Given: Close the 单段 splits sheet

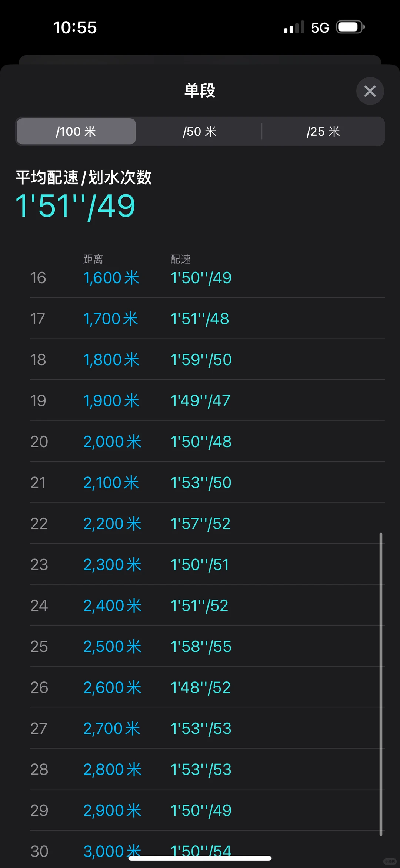Looking at the screenshot, I should tap(370, 91).
